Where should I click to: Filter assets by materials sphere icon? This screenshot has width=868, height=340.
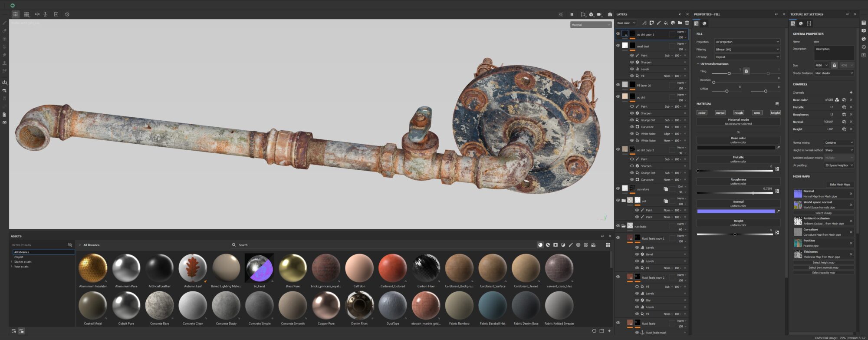point(540,245)
